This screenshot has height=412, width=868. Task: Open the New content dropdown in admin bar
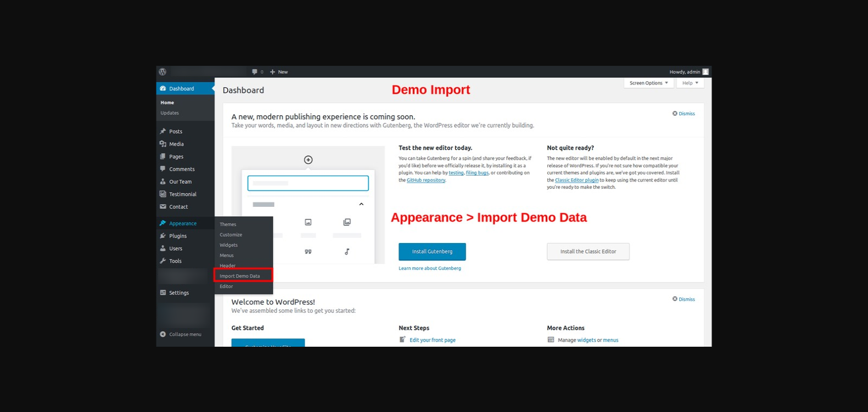(279, 72)
